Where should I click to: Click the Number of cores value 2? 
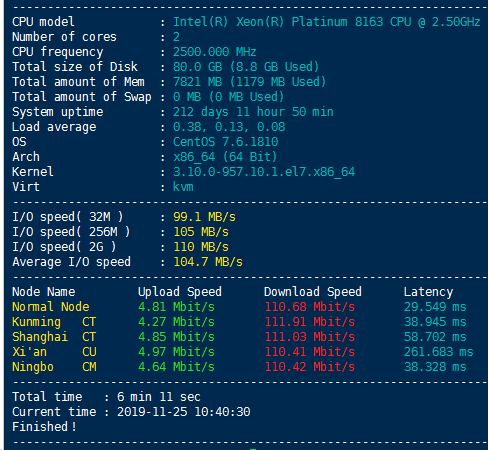tap(176, 37)
